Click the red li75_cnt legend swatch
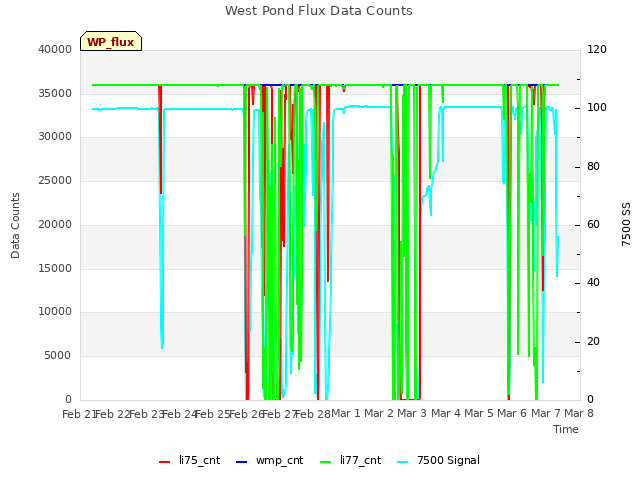 [164, 462]
